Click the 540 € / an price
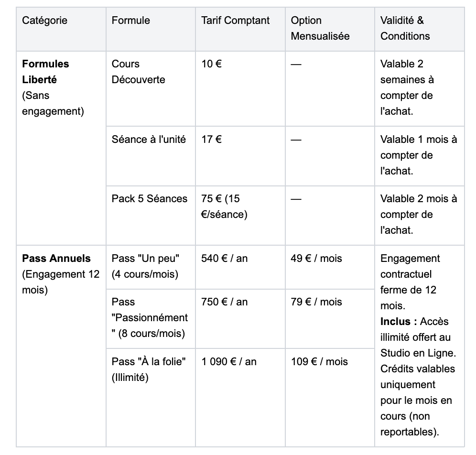The height and width of the screenshot is (455, 476). [224, 259]
